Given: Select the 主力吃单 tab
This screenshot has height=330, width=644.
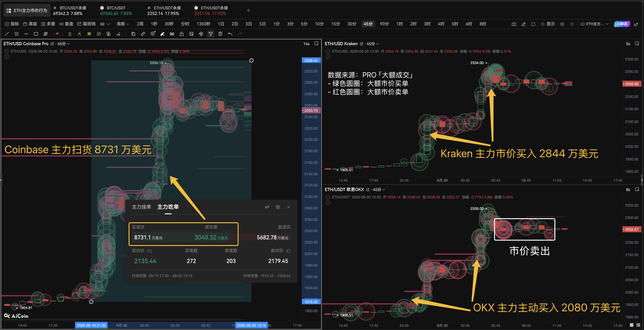Looking at the screenshot, I should [168, 207].
